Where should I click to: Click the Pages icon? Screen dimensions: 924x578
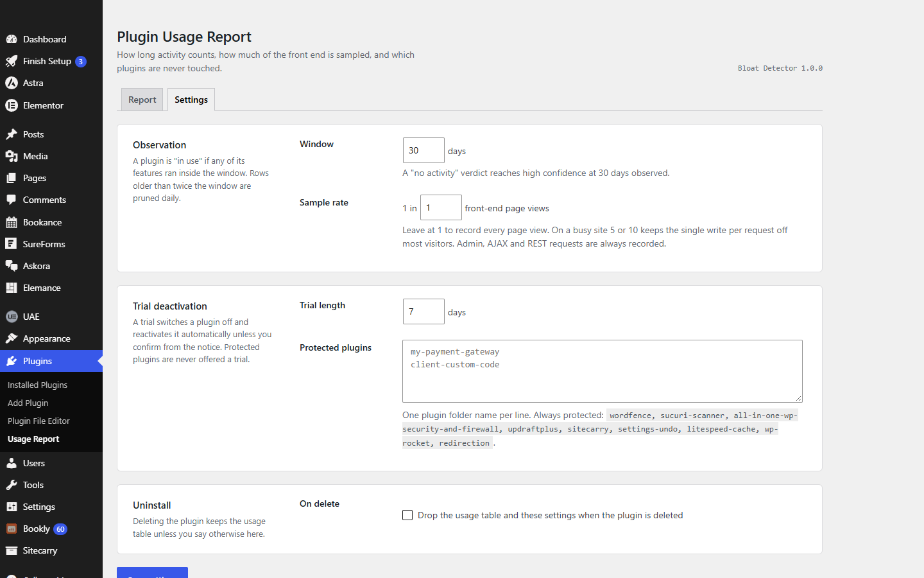[12, 178]
